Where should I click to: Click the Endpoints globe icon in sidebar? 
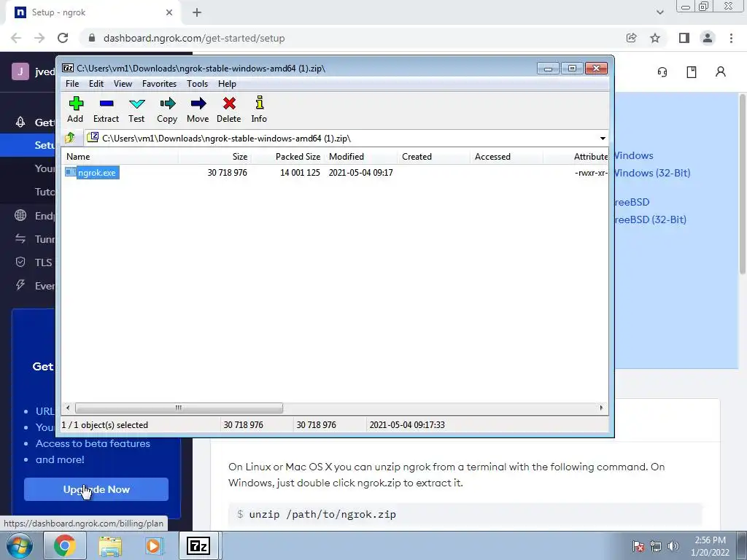click(20, 215)
